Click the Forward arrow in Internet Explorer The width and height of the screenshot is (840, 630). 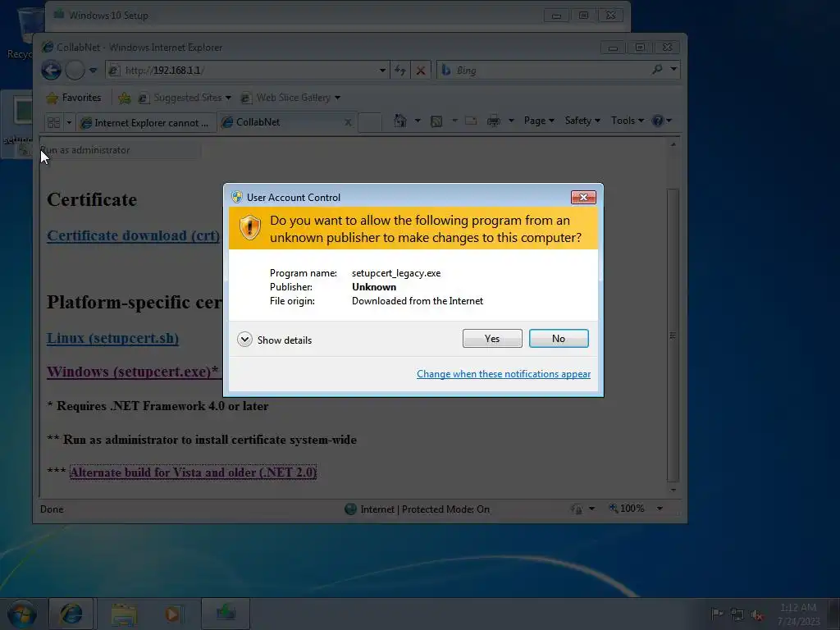click(75, 70)
